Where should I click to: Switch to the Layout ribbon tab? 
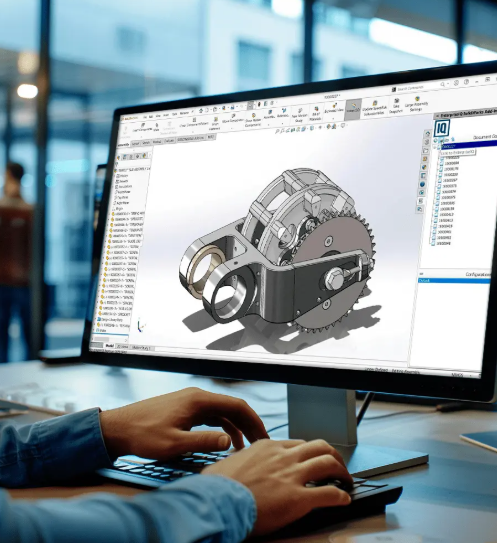point(135,143)
